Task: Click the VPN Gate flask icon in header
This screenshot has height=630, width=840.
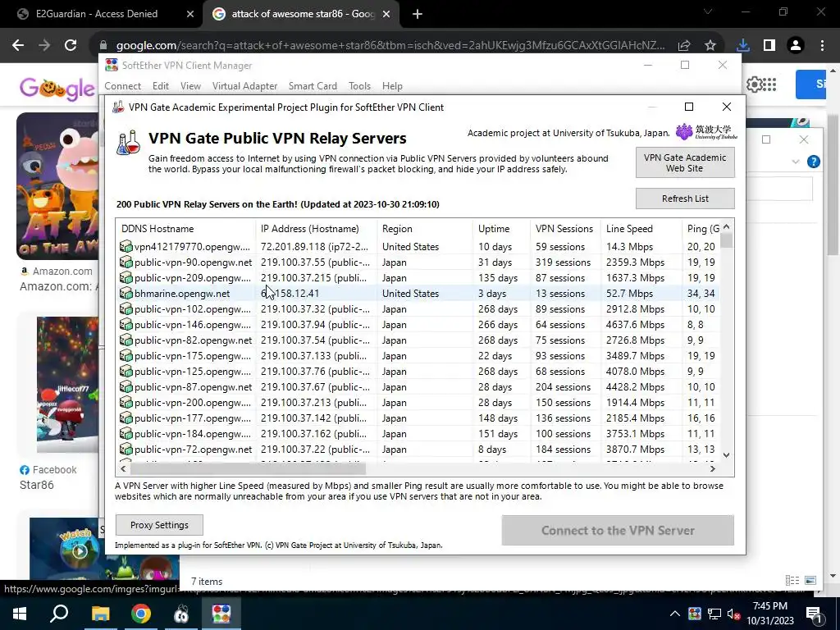Action: tap(129, 143)
